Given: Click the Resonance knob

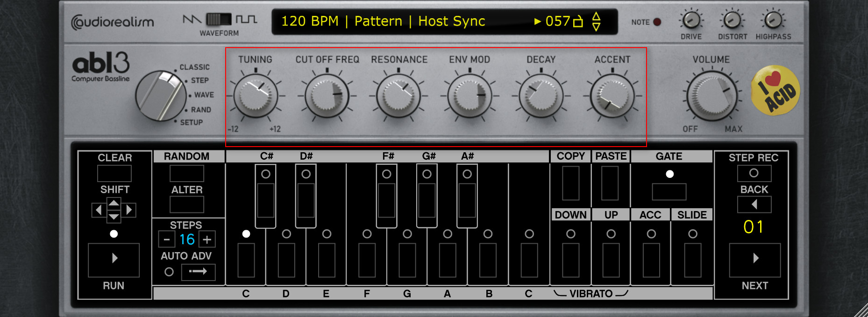Looking at the screenshot, I should tap(398, 96).
